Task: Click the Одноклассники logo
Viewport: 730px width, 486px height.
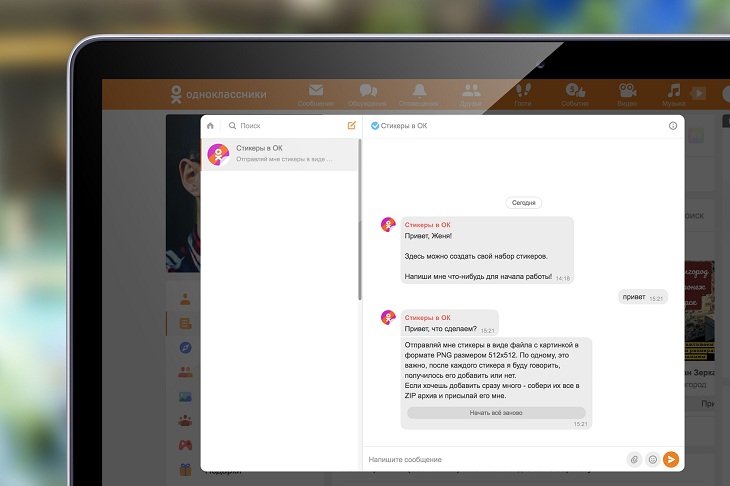Action: point(218,95)
